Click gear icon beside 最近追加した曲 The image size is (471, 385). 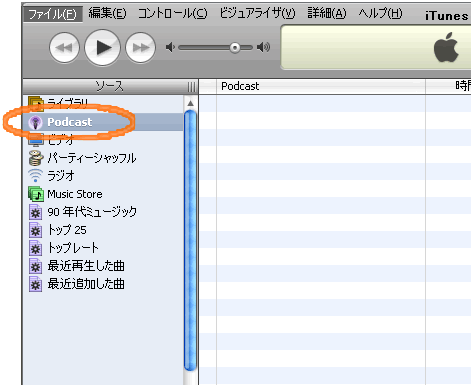35,284
